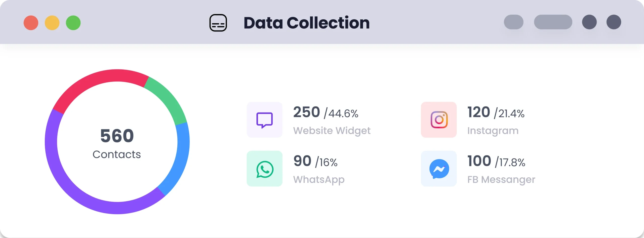Click the Website Widget chat bubble icon
Image resolution: width=644 pixels, height=238 pixels.
coord(264,120)
